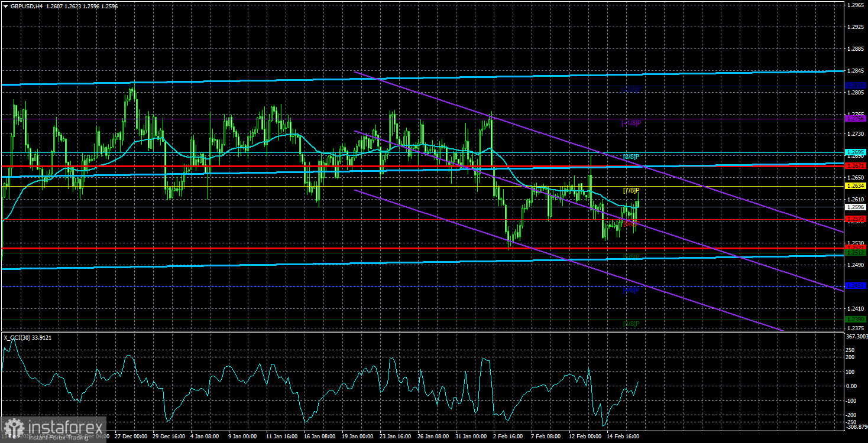Click the 1.2925 price scale value

click(854, 27)
